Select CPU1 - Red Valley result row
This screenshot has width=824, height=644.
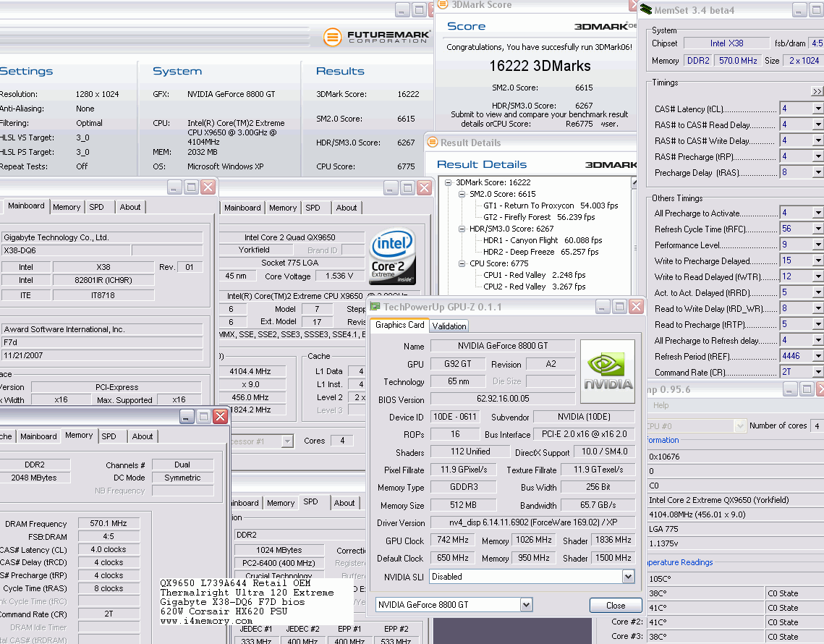pos(534,275)
